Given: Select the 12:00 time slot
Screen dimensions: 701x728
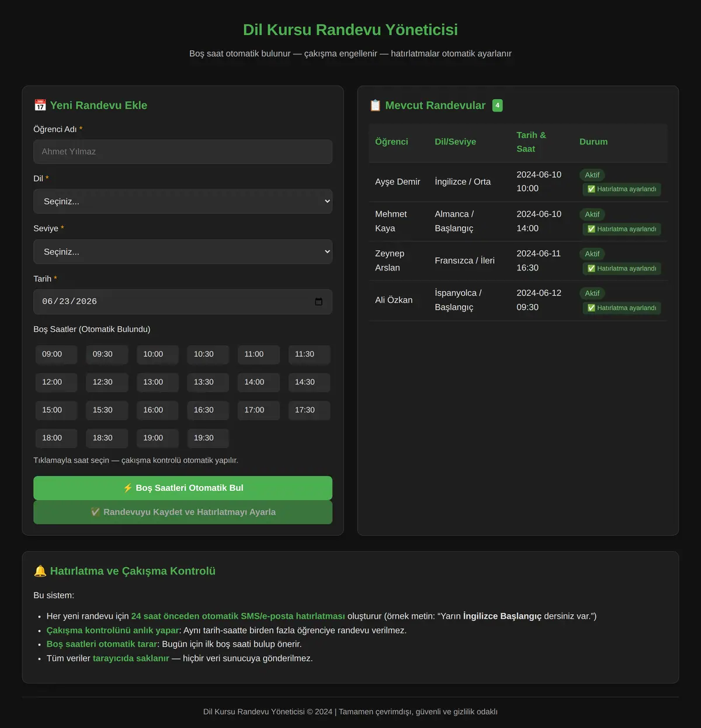Looking at the screenshot, I should click(x=56, y=382).
